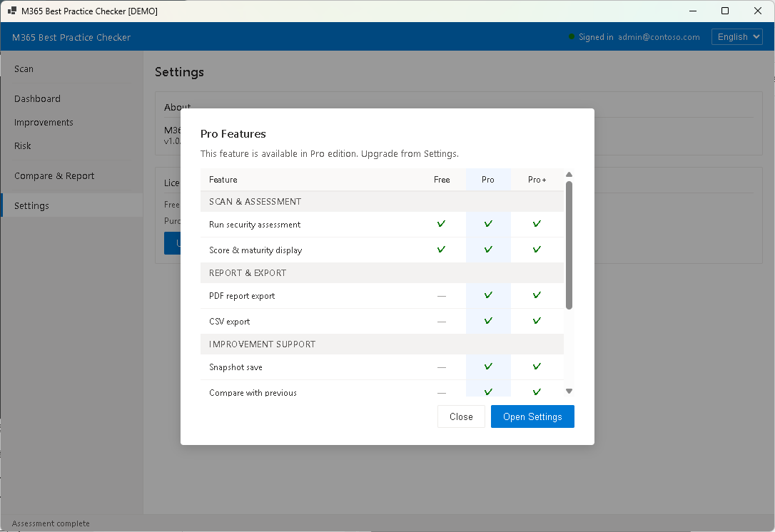Screen dimensions: 775x532
Task: Toggle the Pro+ checkmark for Snapshot save
Action: [537, 367]
